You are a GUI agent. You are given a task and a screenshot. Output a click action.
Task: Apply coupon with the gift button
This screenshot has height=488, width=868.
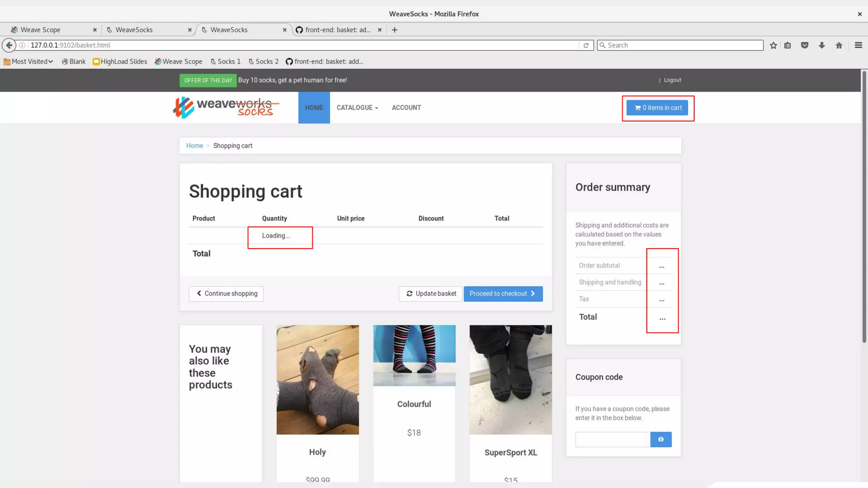point(660,439)
